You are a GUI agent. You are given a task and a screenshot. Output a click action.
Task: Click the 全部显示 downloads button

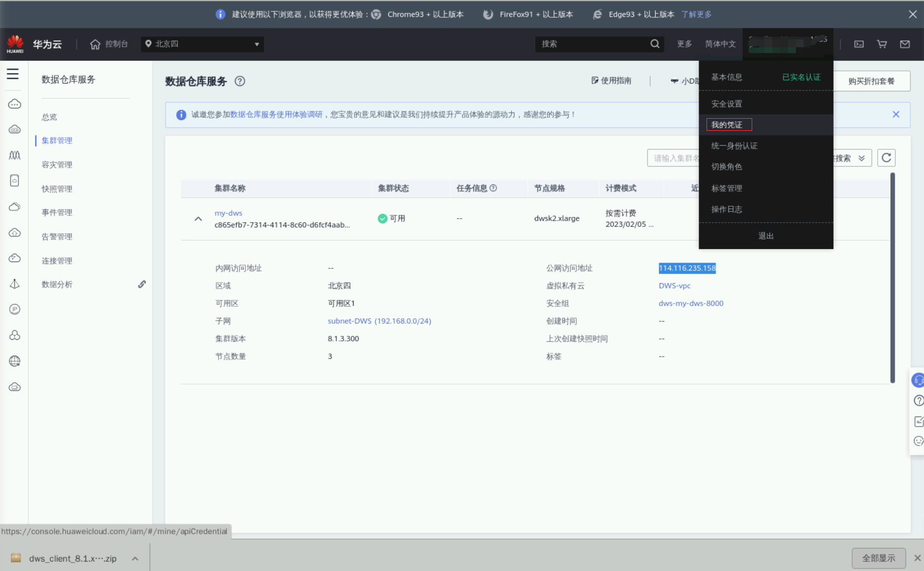click(879, 558)
